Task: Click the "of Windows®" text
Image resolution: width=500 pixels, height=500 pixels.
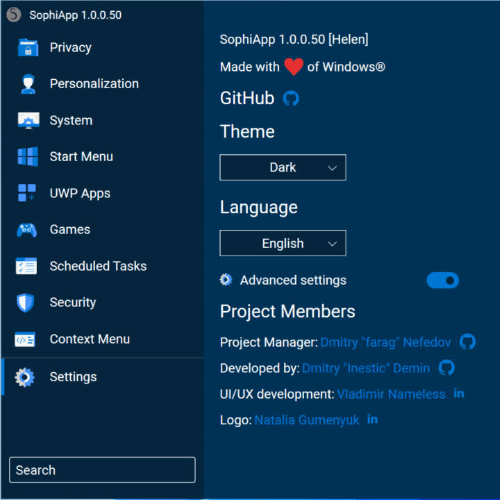Action: click(x=346, y=67)
